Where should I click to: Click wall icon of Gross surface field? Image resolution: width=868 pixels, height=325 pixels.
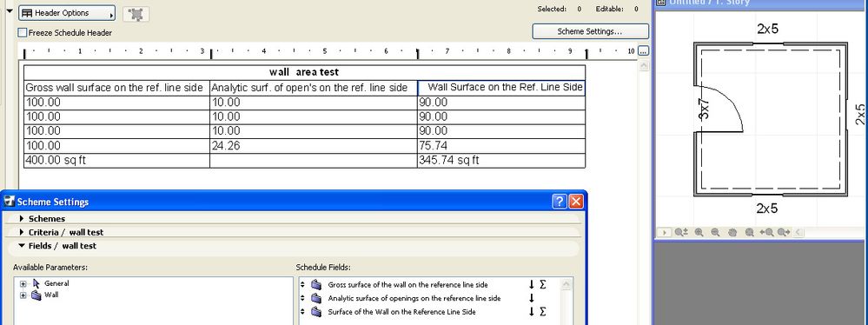point(316,284)
